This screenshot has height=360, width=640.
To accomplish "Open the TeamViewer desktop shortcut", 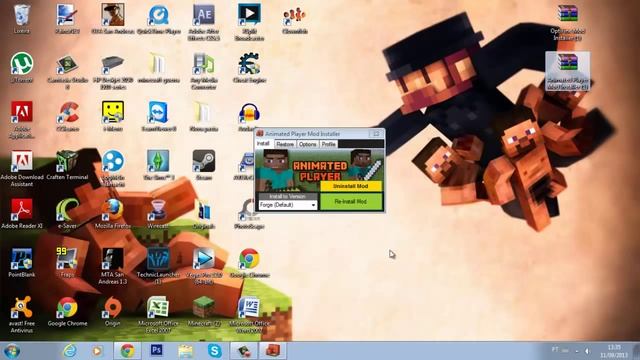I will pyautogui.click(x=158, y=116).
